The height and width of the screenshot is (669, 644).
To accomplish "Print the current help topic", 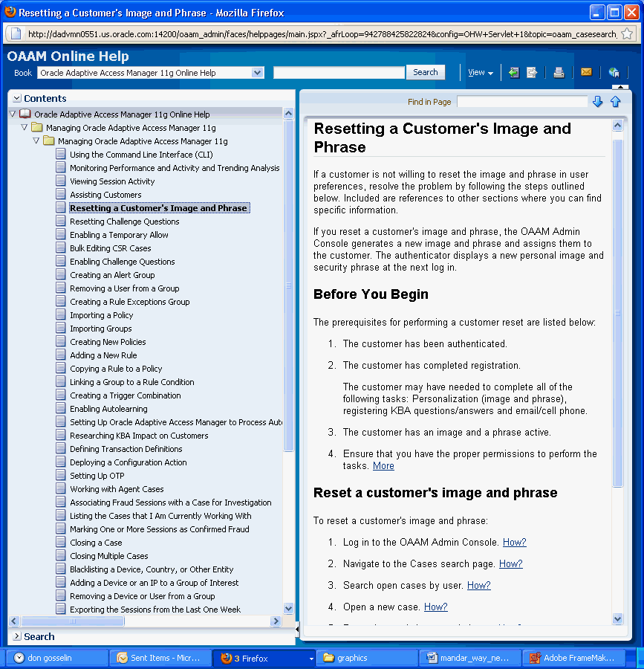I will pyautogui.click(x=559, y=72).
